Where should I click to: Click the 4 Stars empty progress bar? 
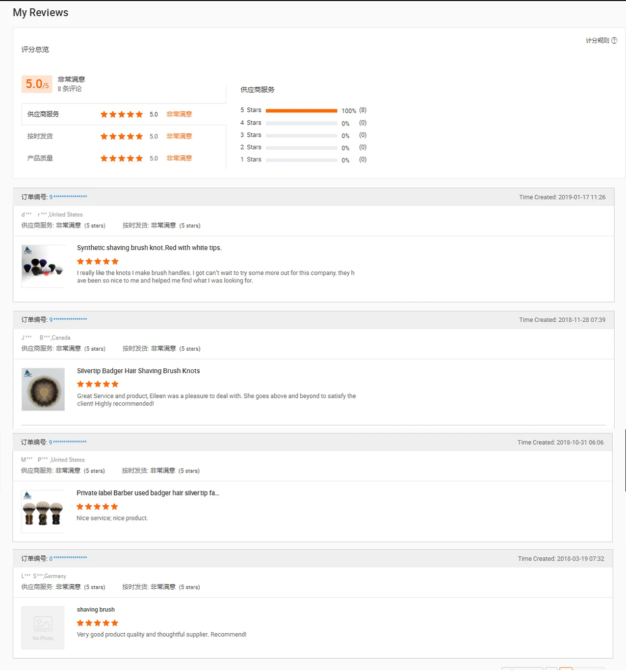pos(301,123)
